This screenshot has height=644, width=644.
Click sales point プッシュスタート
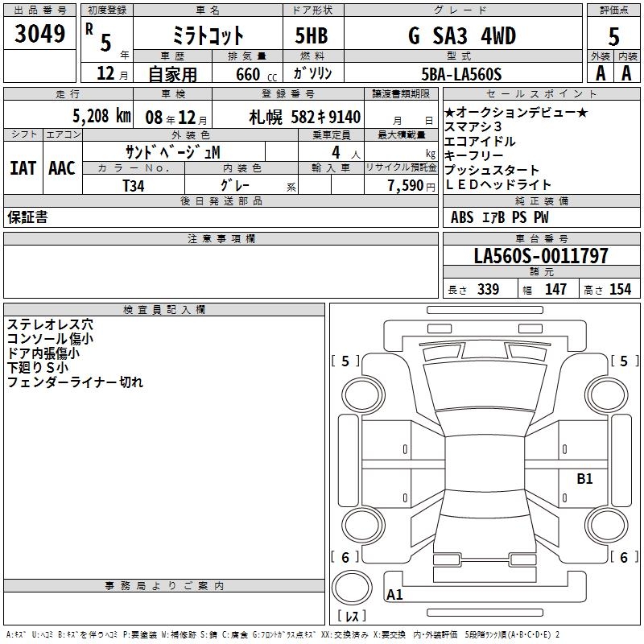[x=492, y=170]
